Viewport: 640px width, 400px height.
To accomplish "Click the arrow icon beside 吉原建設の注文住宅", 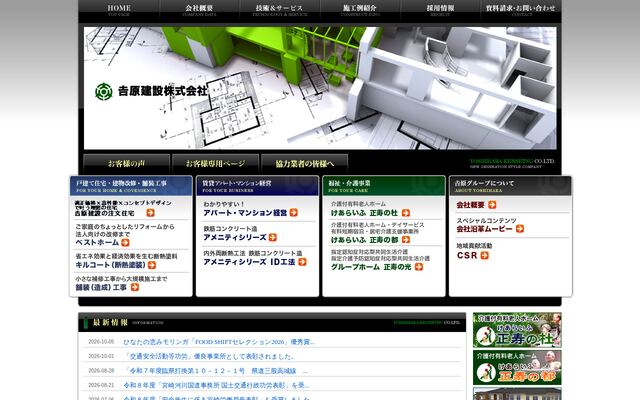I will (150, 213).
